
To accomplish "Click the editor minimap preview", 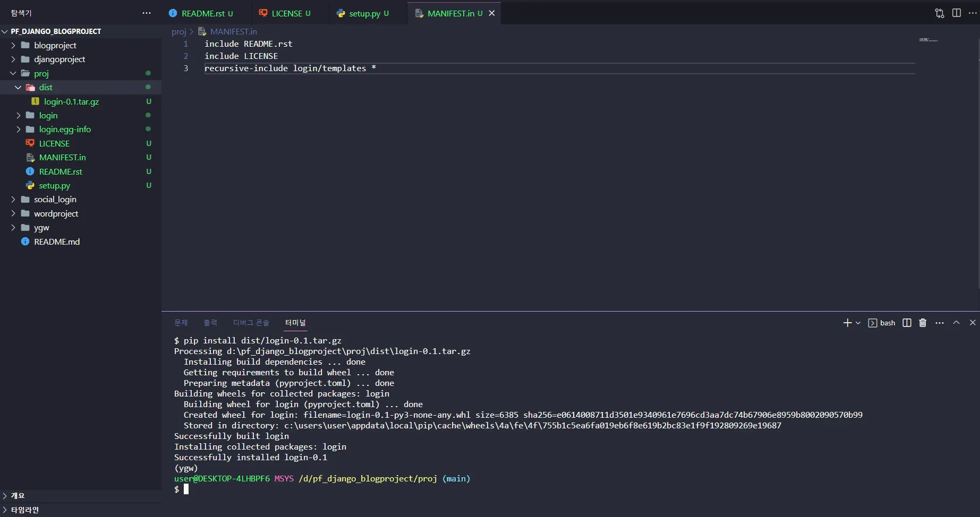I will pyautogui.click(x=928, y=40).
